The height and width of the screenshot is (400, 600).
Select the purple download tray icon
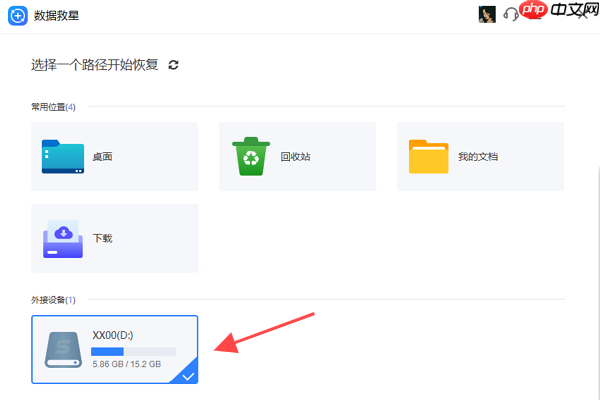coord(63,238)
